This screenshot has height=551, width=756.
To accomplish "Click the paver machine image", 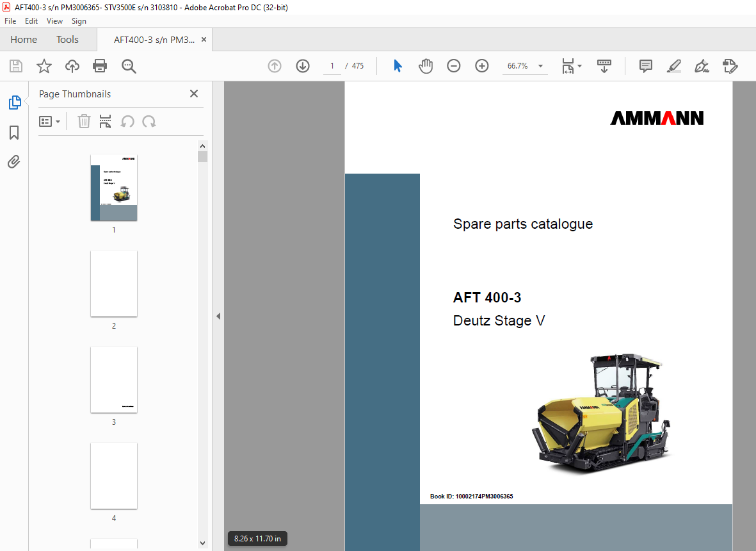I will click(x=601, y=413).
